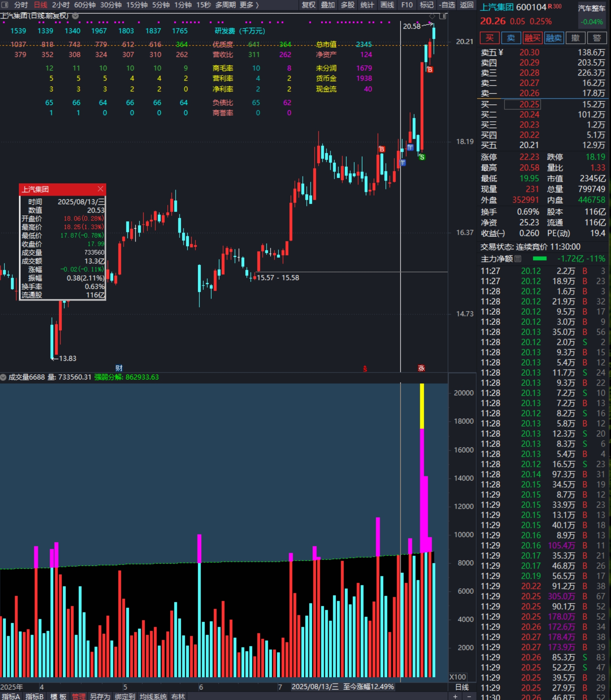Open the 日线 period selector at bottom-right
The height and width of the screenshot is (700, 611).
tap(462, 687)
